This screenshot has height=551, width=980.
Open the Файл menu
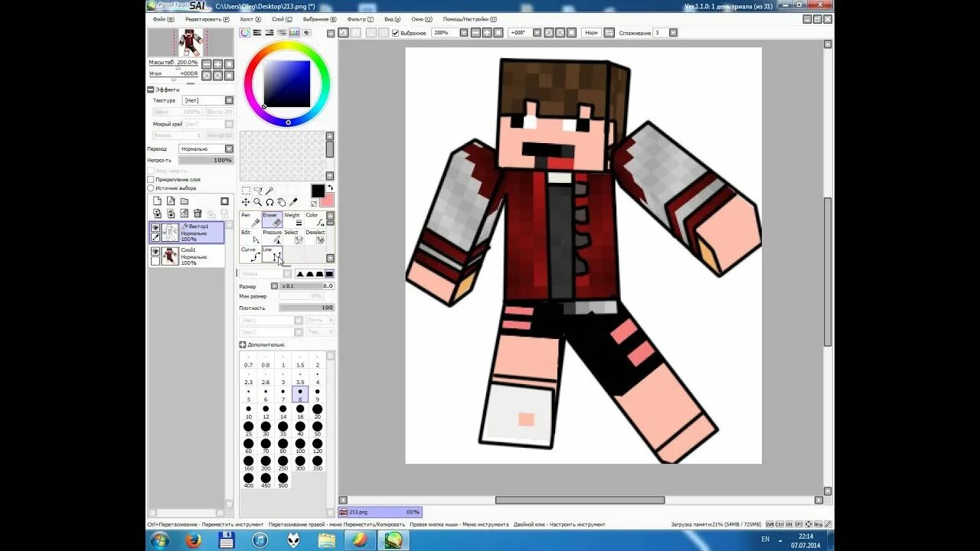pos(162,19)
